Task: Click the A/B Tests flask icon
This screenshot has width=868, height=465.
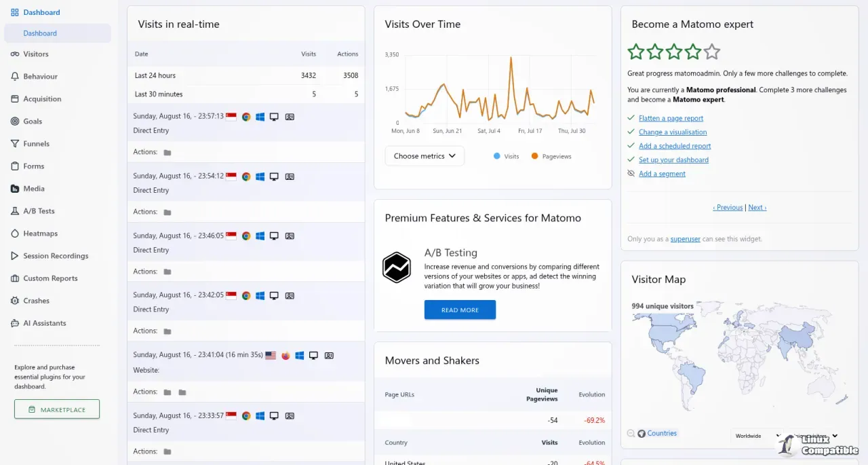Action: coord(15,211)
